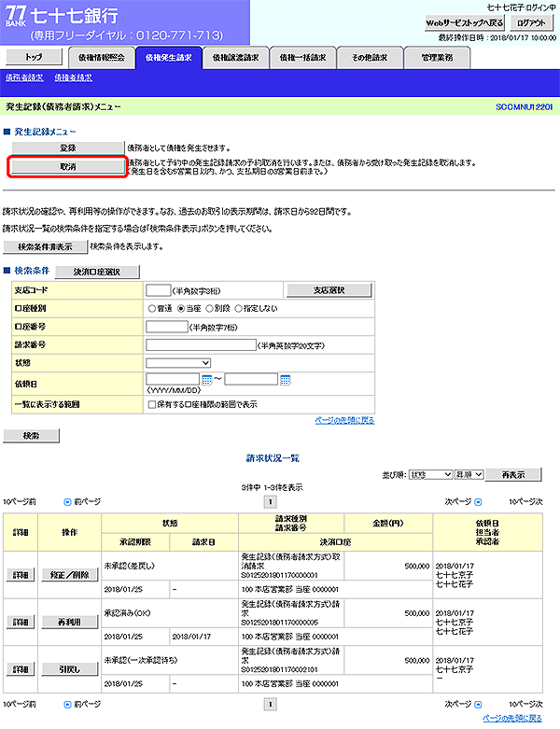Screen dimensions: 560x729
Task: Click ページの先頭に戻る at the page bottom
Action: pos(512,719)
